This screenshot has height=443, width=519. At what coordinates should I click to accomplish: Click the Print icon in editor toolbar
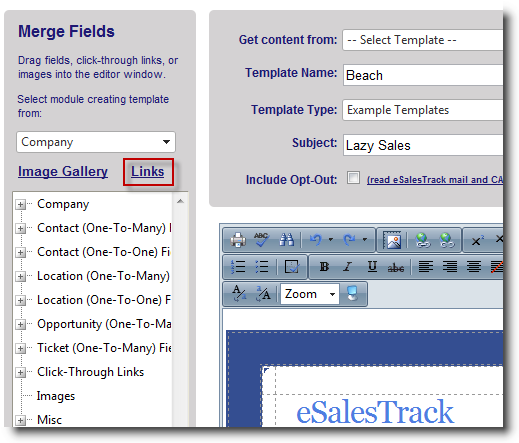coord(238,240)
